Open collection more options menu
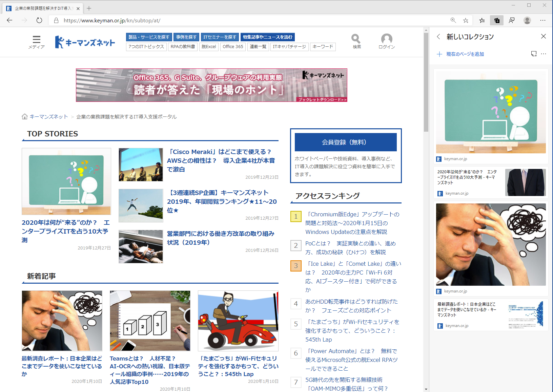 tap(544, 54)
